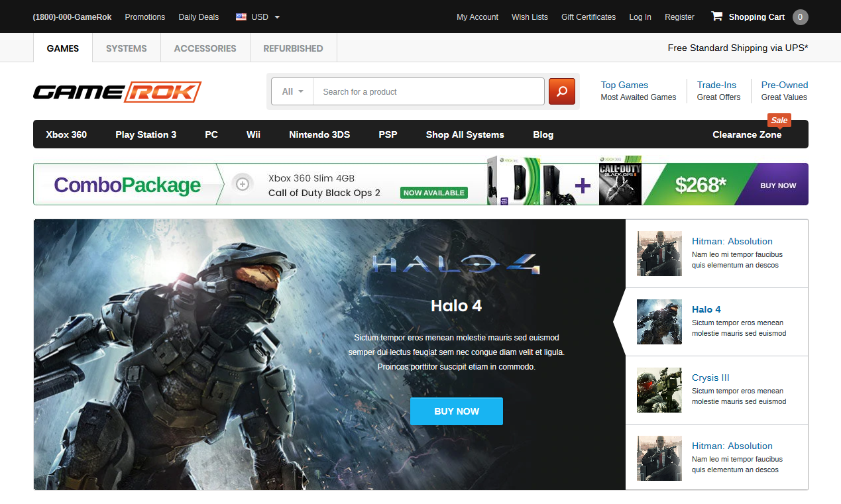Click the Daily Deals link
This screenshot has width=841, height=504.
(x=199, y=17)
